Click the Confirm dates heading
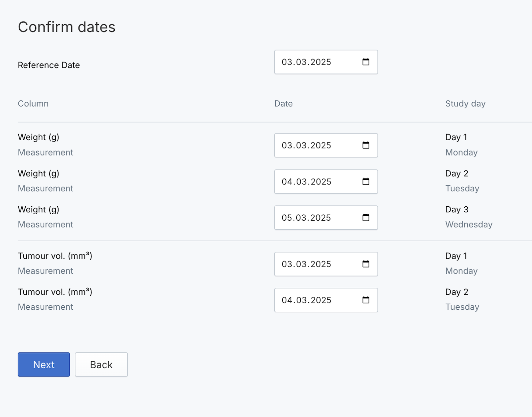 coord(66,27)
